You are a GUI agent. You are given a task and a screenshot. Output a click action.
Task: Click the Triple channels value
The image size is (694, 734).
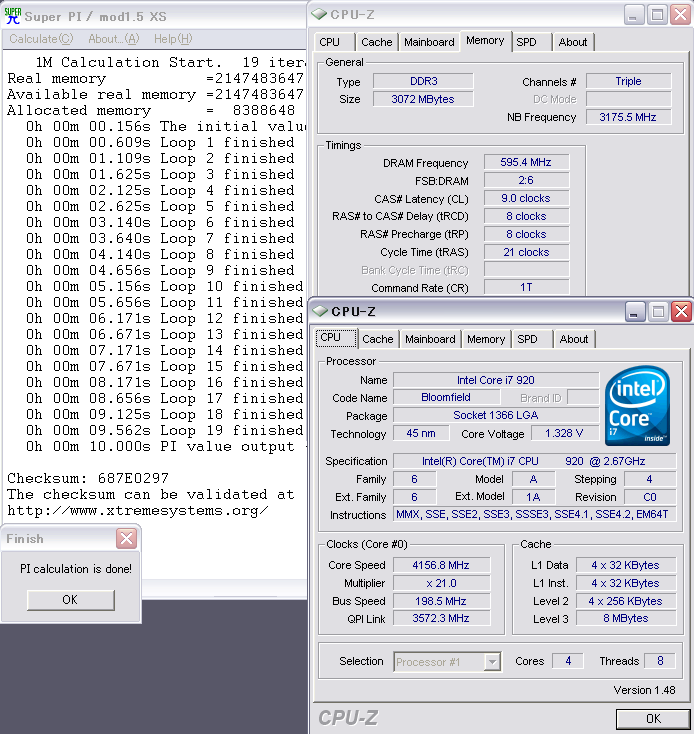628,81
